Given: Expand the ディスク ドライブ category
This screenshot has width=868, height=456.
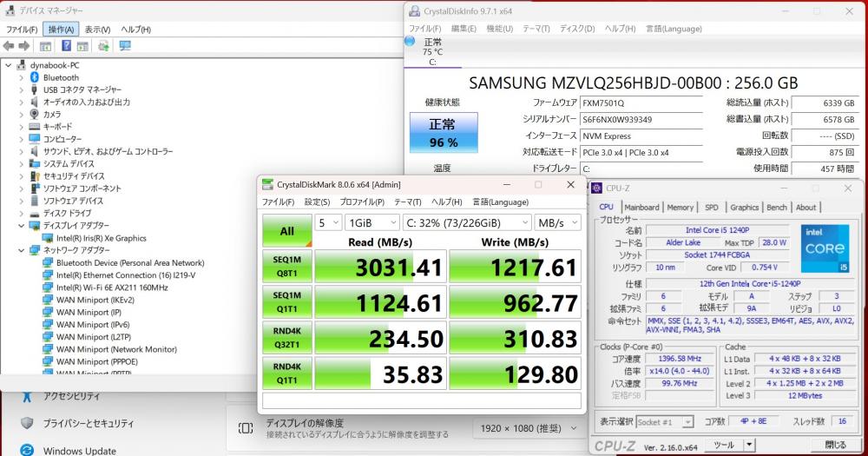Looking at the screenshot, I should [21, 214].
